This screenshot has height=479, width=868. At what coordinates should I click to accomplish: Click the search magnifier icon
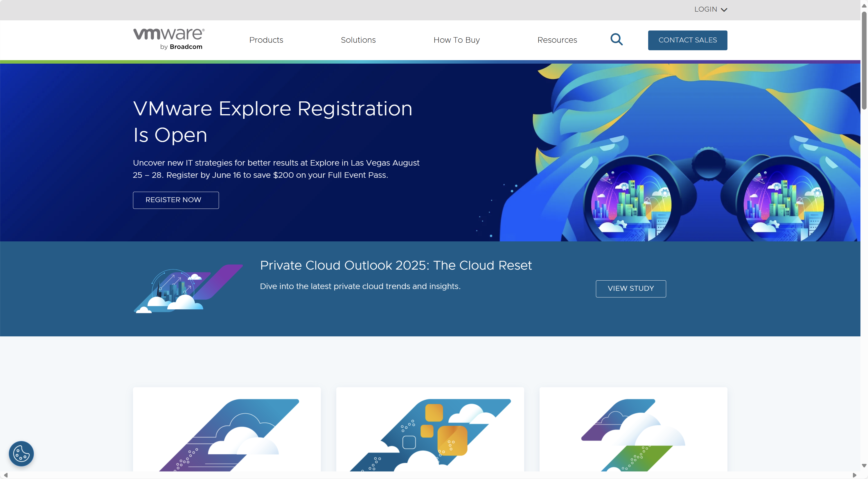[x=616, y=40]
